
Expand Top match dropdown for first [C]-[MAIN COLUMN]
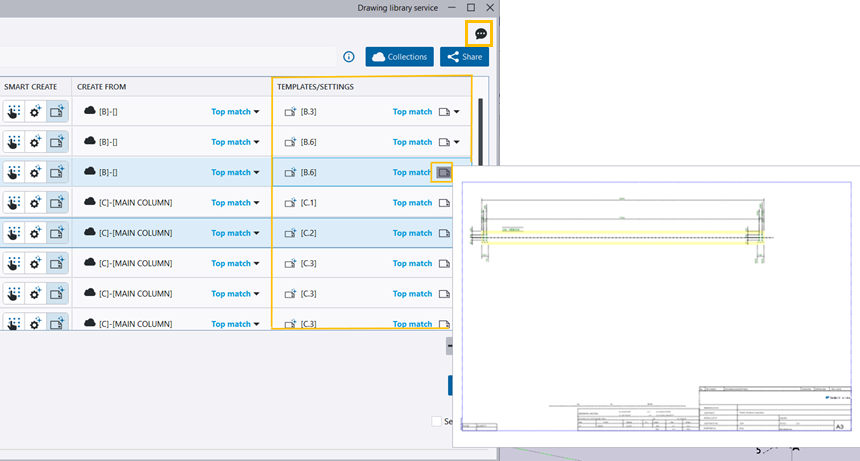tap(235, 203)
